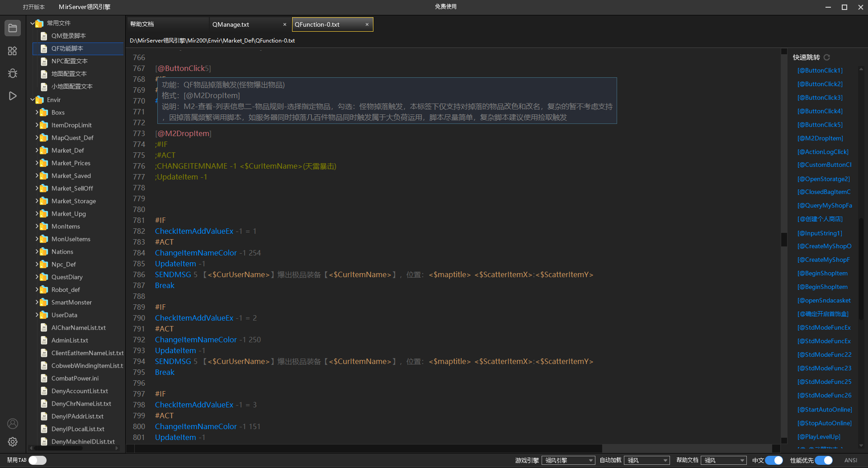The image size is (868, 468).
Task: Refresh the quick jump list
Action: (x=827, y=57)
